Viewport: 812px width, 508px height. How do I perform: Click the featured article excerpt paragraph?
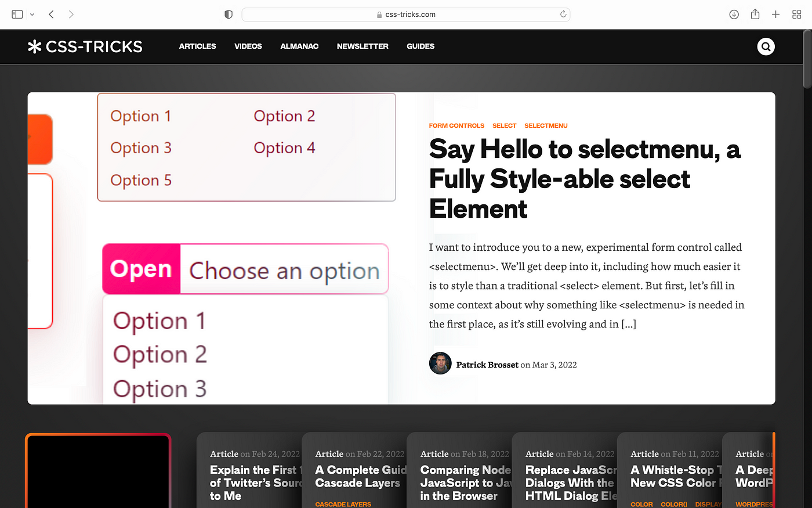(x=586, y=286)
